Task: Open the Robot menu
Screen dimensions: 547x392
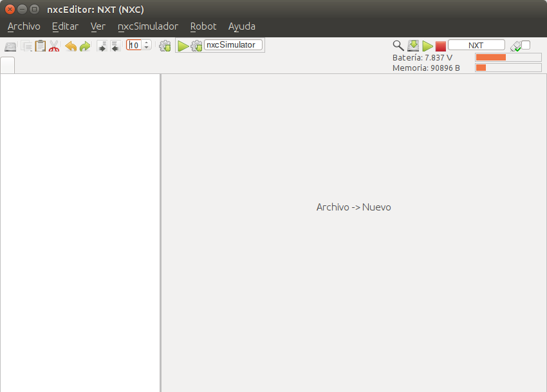Action: coord(203,26)
